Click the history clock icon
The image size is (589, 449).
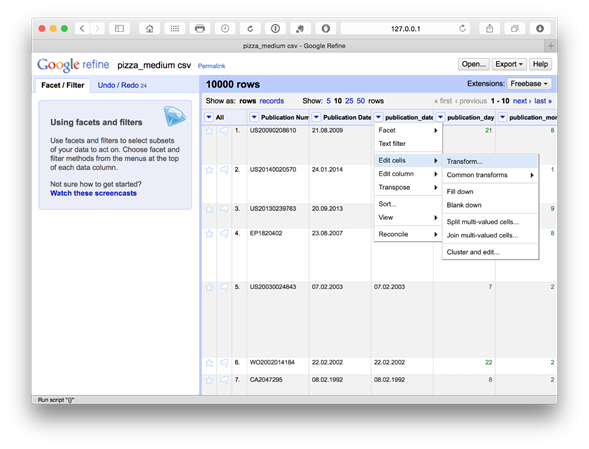click(225, 29)
